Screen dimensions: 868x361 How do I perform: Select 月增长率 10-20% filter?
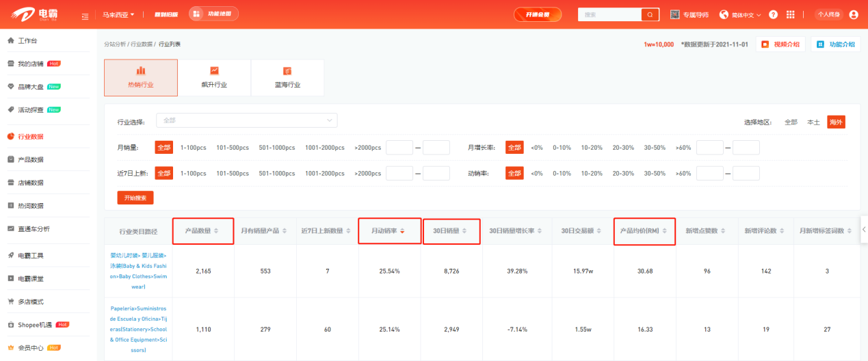pos(592,147)
